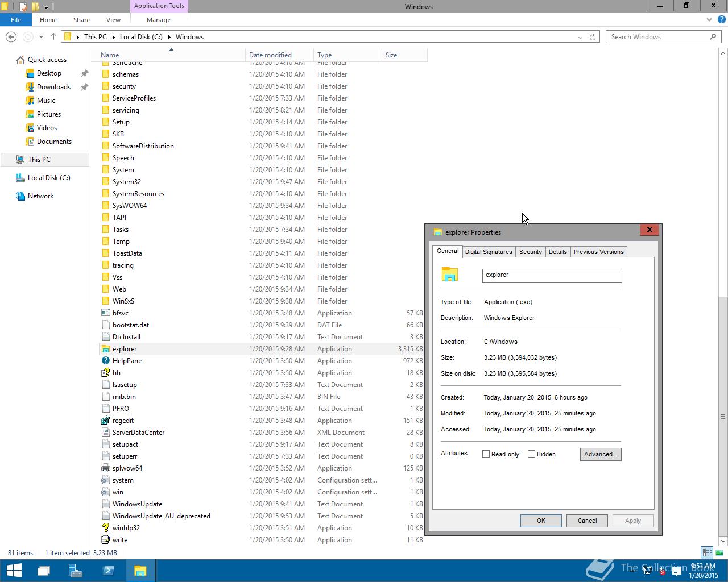Sort files by Size column

(x=404, y=55)
